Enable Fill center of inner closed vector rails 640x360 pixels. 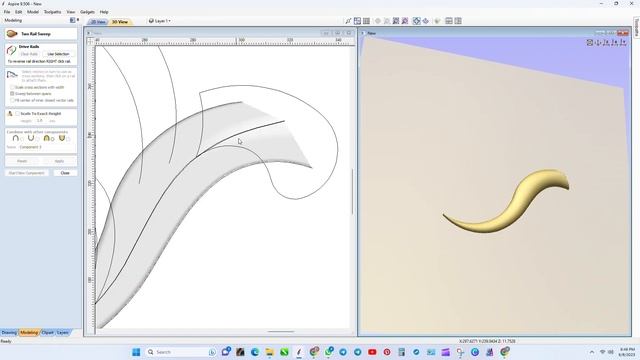coord(12,100)
